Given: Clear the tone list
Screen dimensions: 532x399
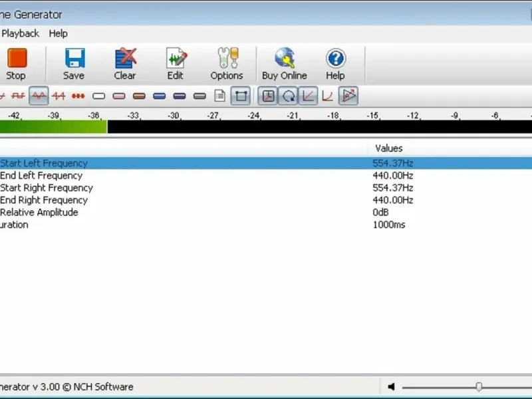Looking at the screenshot, I should click(x=125, y=64).
